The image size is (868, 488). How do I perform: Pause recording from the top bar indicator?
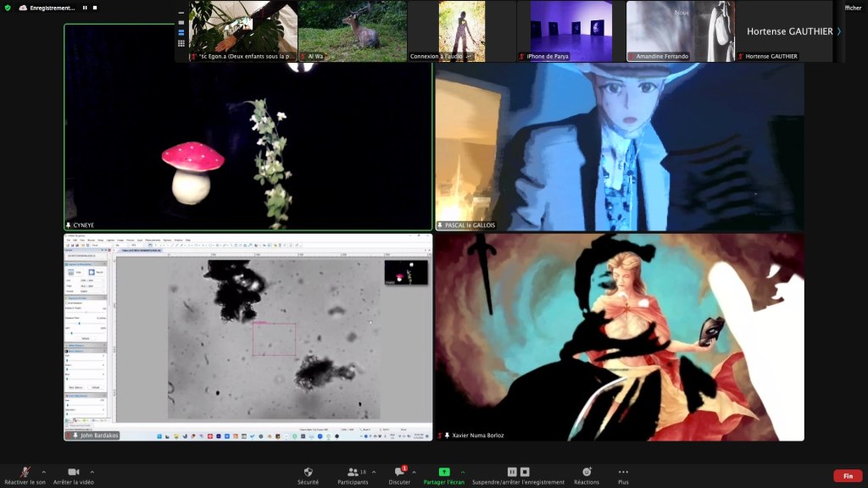click(84, 8)
